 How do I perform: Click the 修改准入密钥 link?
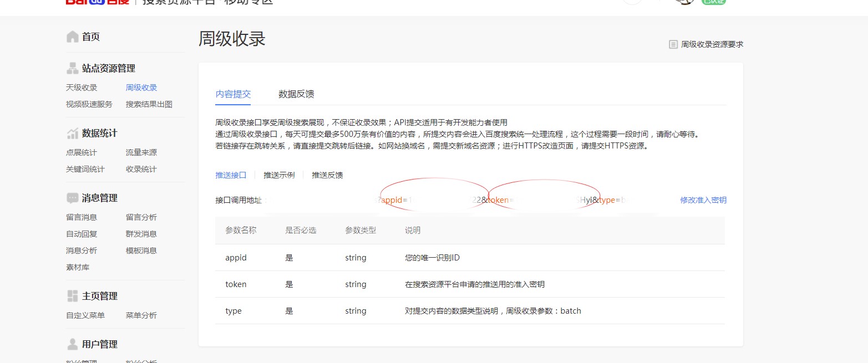(704, 200)
